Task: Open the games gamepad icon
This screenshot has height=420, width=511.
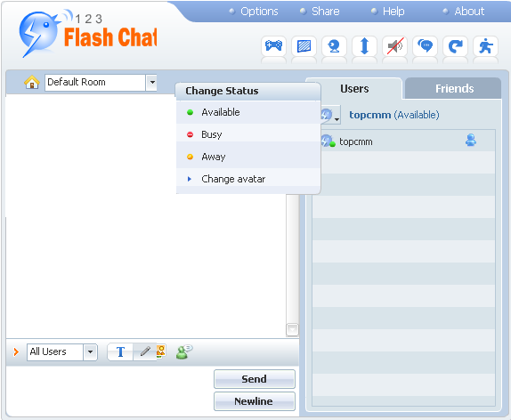Action: click(x=273, y=46)
